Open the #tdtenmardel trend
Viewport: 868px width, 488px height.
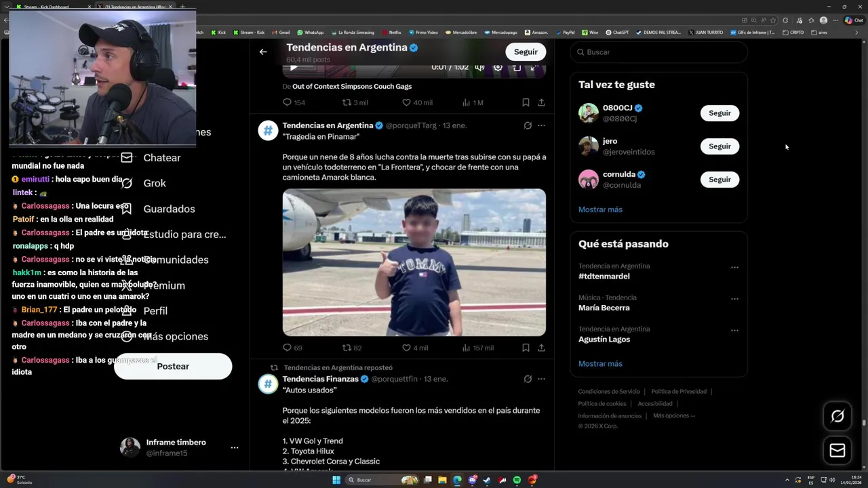pyautogui.click(x=604, y=277)
